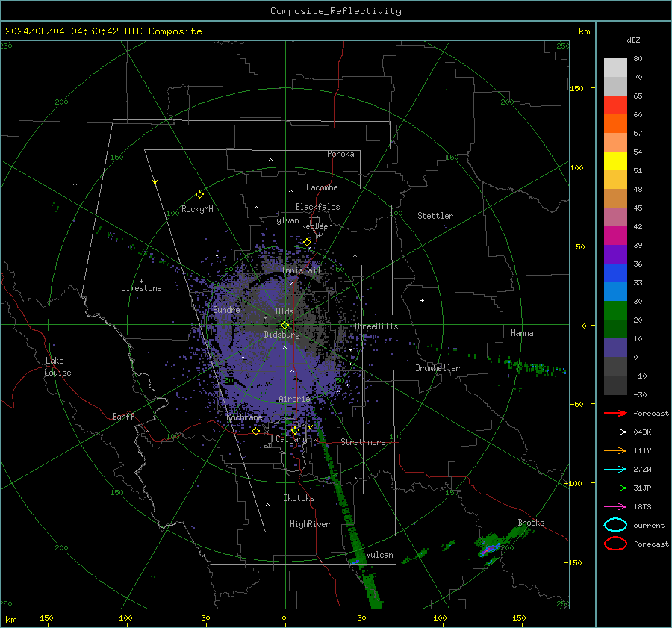Click the radar center diamond above Didsbury
Screen dimensions: 672x628
click(x=284, y=326)
